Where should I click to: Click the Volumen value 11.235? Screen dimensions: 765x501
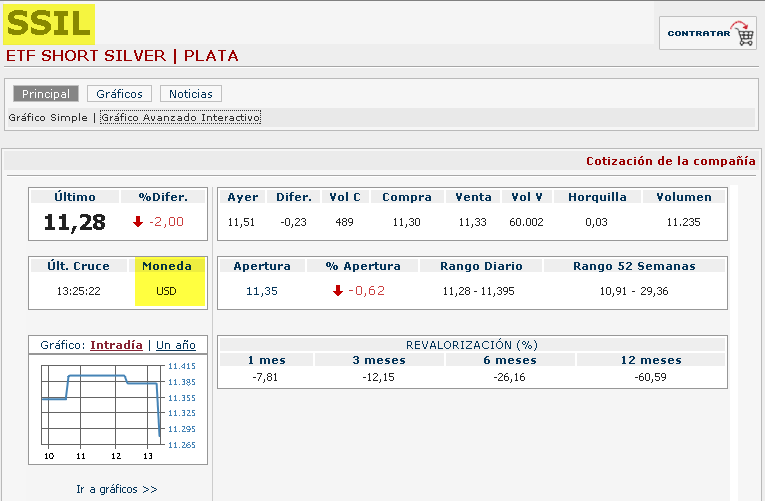683,222
